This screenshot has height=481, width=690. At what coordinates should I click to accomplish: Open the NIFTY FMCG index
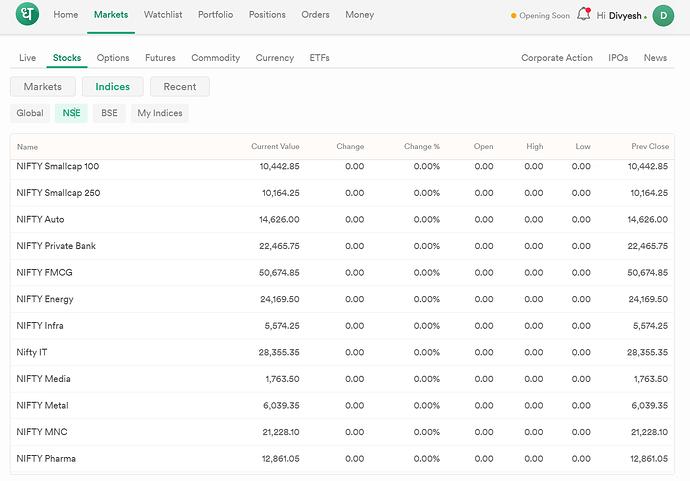point(342,272)
